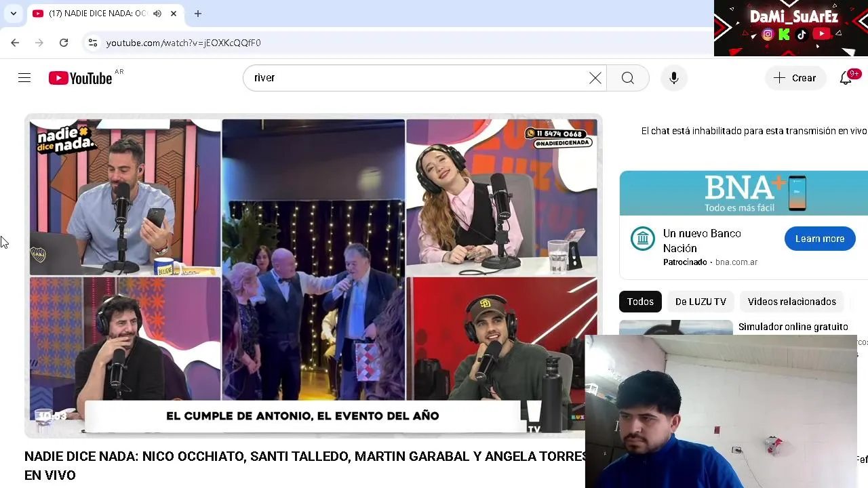Open the Simulador video thumbnail
The height and width of the screenshot is (488, 868).
coord(675,327)
